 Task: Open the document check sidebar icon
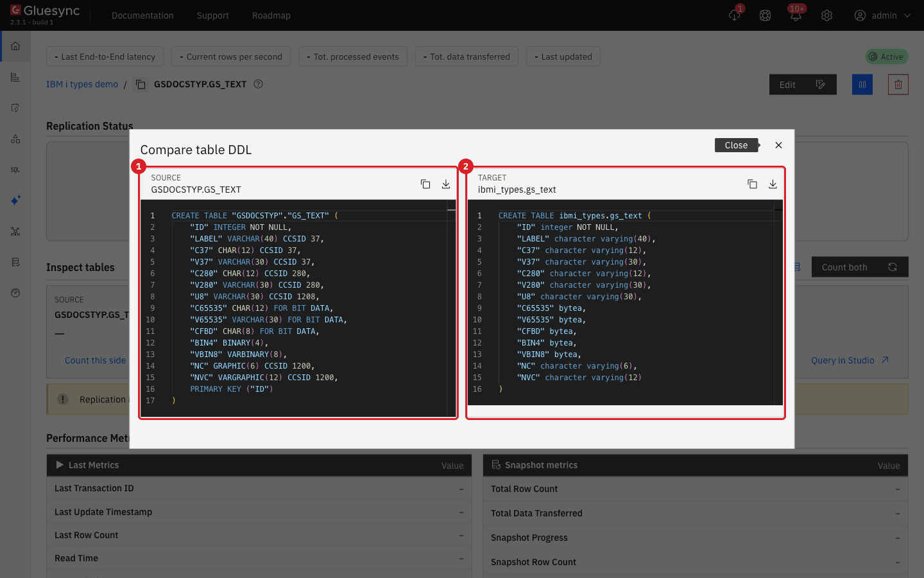15,108
